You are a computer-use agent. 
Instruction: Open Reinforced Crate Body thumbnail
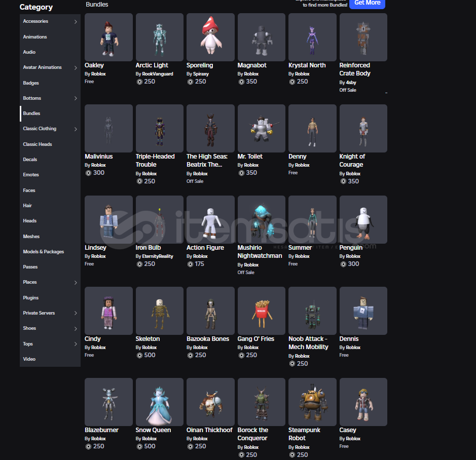coord(363,37)
